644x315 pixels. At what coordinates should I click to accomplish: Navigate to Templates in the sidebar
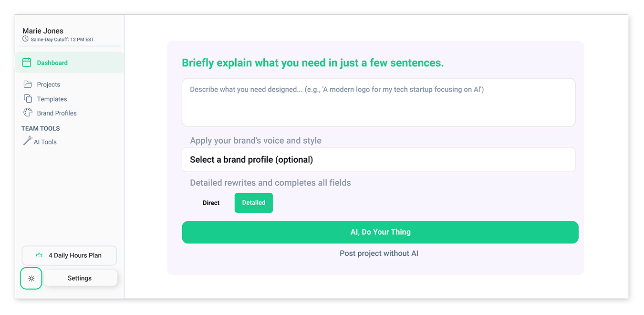point(51,99)
